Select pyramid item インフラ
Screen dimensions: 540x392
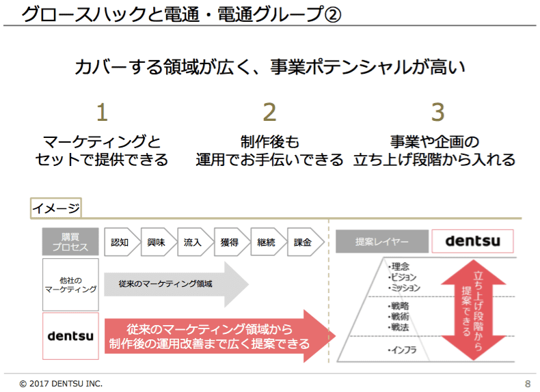[x=402, y=350]
